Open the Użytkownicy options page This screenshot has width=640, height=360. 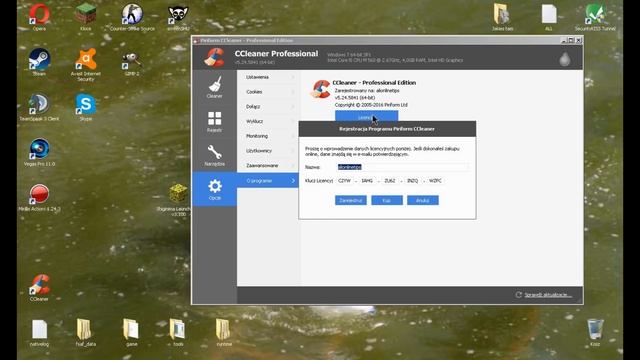tap(268, 151)
